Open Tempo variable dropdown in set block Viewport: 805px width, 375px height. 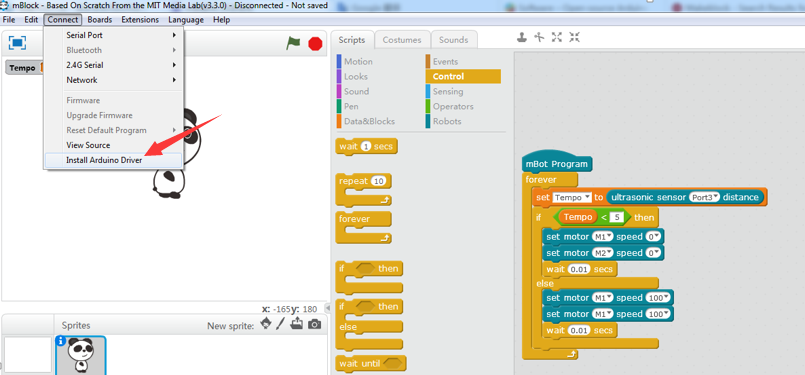[x=572, y=197]
